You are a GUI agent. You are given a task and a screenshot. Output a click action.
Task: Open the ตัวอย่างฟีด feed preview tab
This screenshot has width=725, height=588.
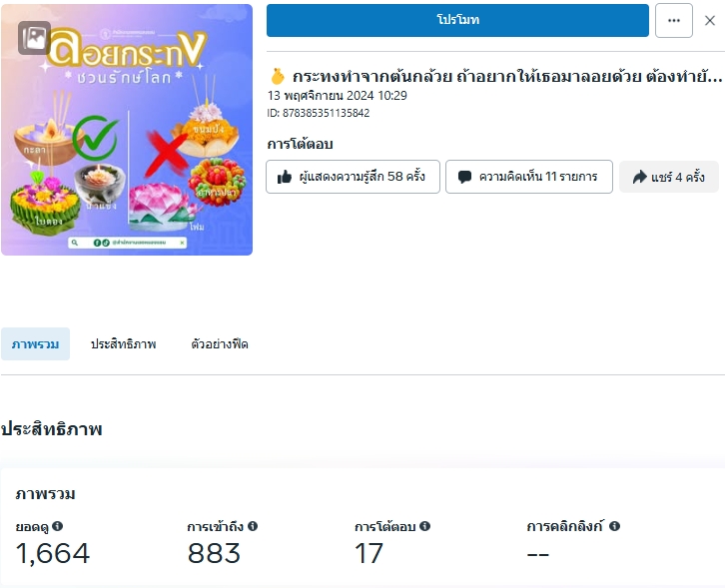pyautogui.click(x=219, y=344)
